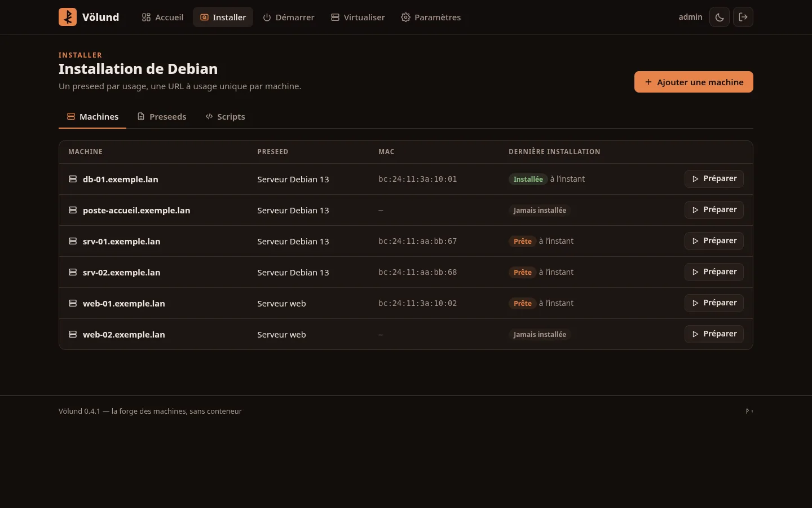
Task: Click Préparer for poste-accueil.exemple.lan
Action: (x=714, y=210)
